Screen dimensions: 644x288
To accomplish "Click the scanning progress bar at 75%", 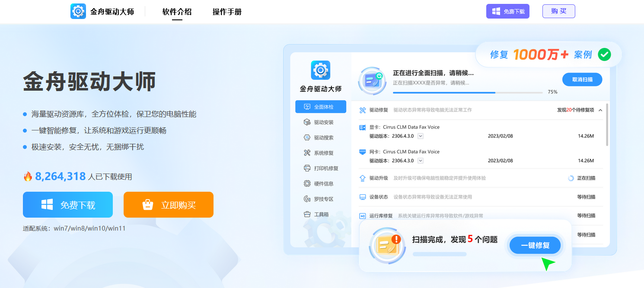I will pos(468,92).
